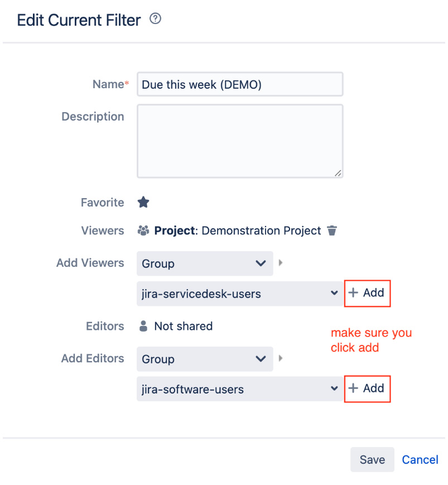
Task: Click the plus icon in the viewers Add button
Action: [x=353, y=292]
